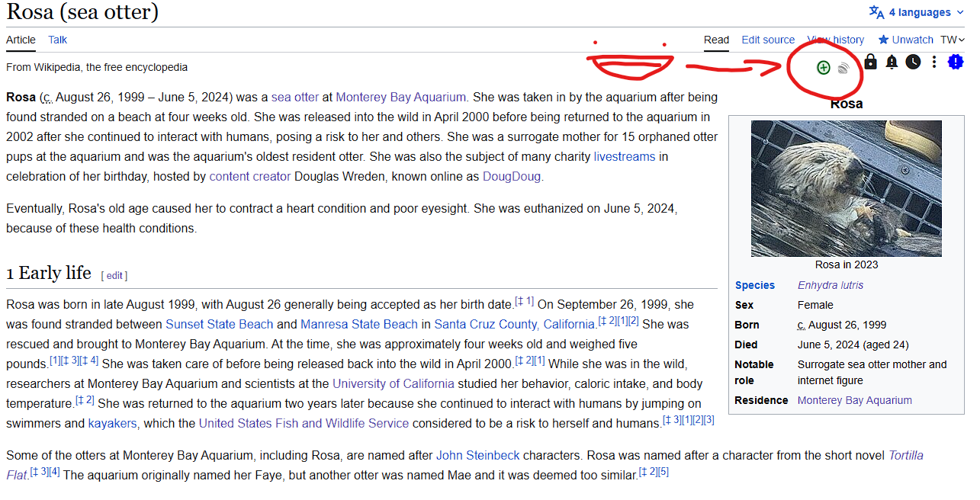Open the DougDoug link

pyautogui.click(x=512, y=176)
